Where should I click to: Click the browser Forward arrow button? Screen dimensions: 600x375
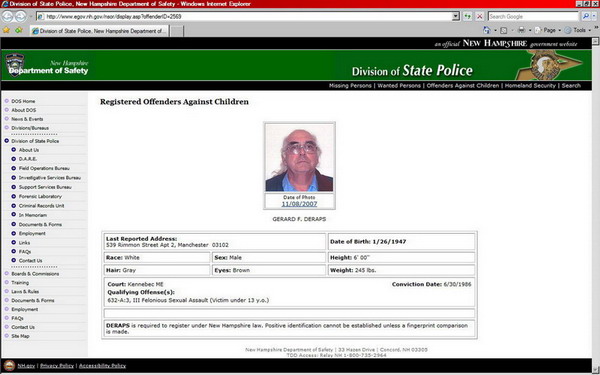pyautogui.click(x=20, y=16)
